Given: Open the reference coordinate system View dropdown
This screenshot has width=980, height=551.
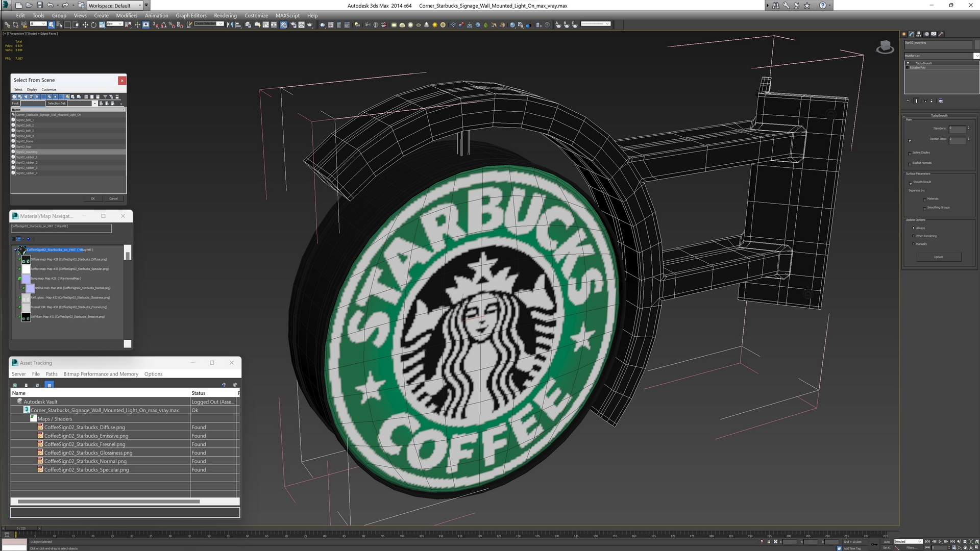Looking at the screenshot, I should pos(114,24).
